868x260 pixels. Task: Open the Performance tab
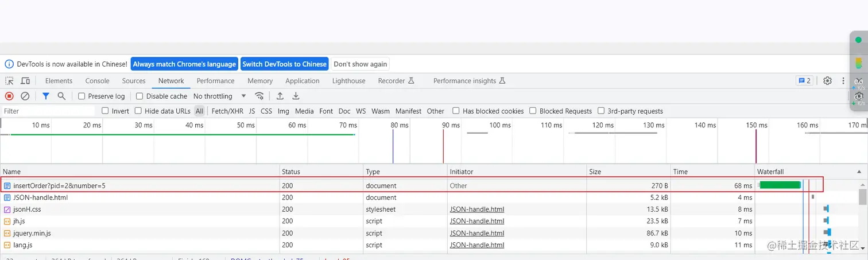215,81
